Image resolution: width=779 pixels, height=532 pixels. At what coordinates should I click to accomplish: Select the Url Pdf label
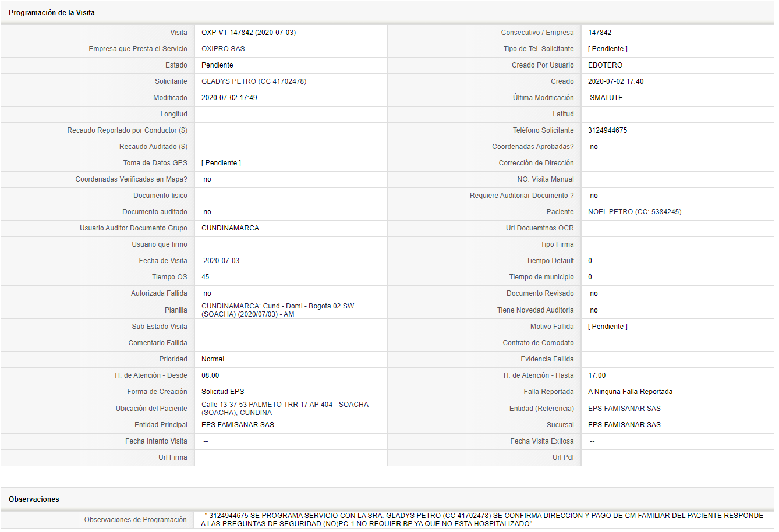click(563, 457)
